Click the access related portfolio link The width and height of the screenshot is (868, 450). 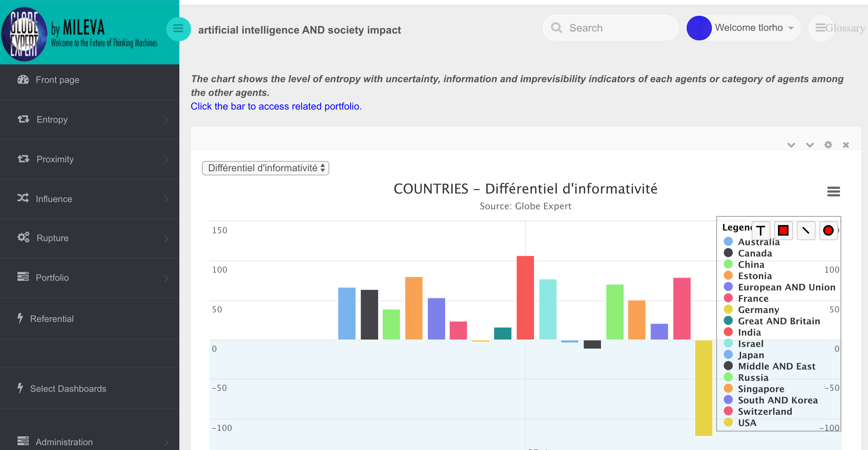276,107
